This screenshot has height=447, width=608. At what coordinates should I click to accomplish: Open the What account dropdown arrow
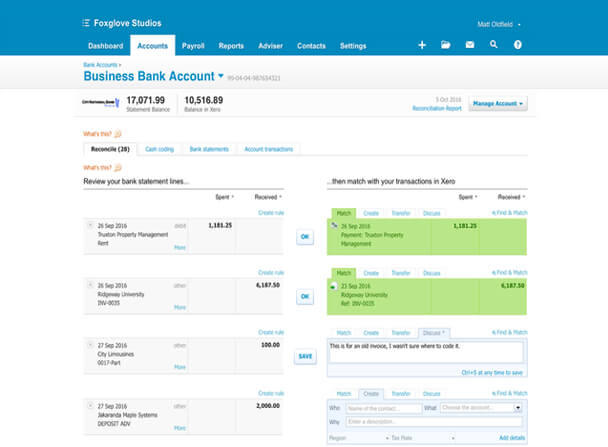518,408
